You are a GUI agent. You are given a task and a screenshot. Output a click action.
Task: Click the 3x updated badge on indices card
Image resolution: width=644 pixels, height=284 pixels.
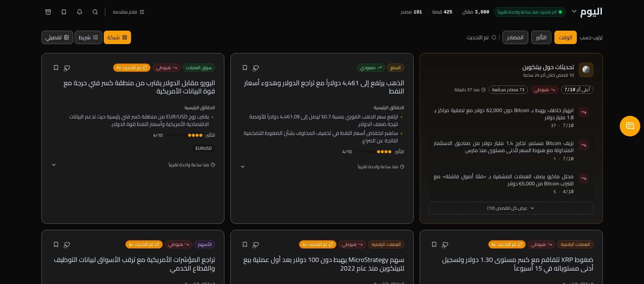pos(144,244)
